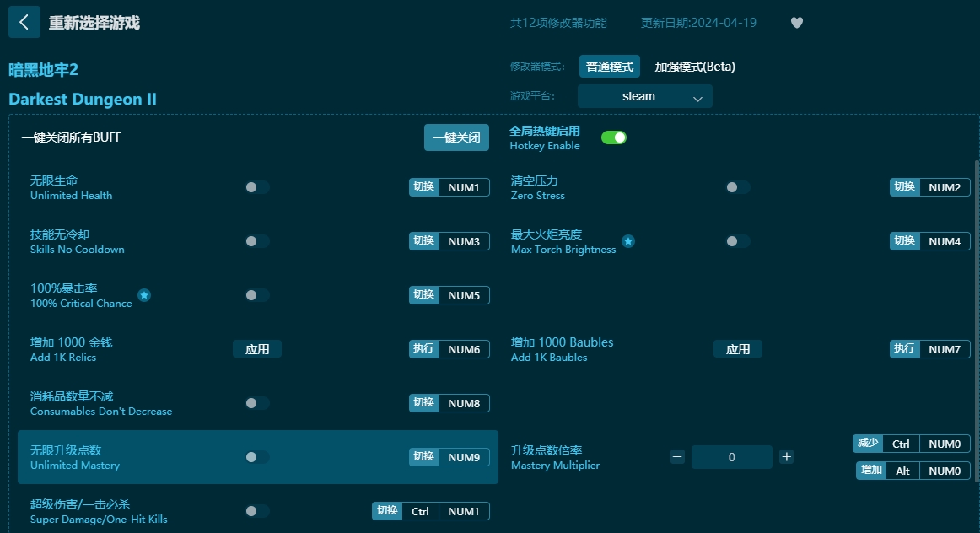Click the NUM4 hotkey field
This screenshot has height=533, width=980.
tap(945, 241)
